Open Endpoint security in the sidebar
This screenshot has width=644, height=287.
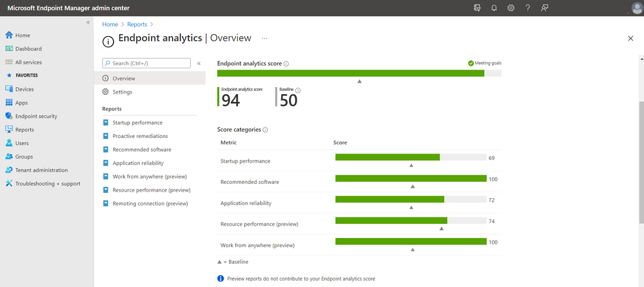[x=36, y=116]
